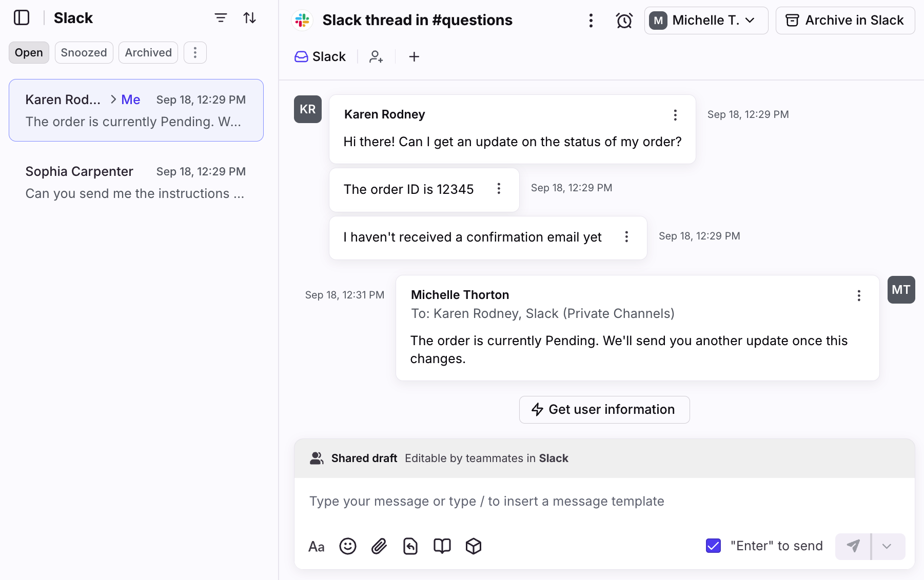This screenshot has height=580, width=924.
Task: Open text formatting Aa options
Action: tap(316, 547)
